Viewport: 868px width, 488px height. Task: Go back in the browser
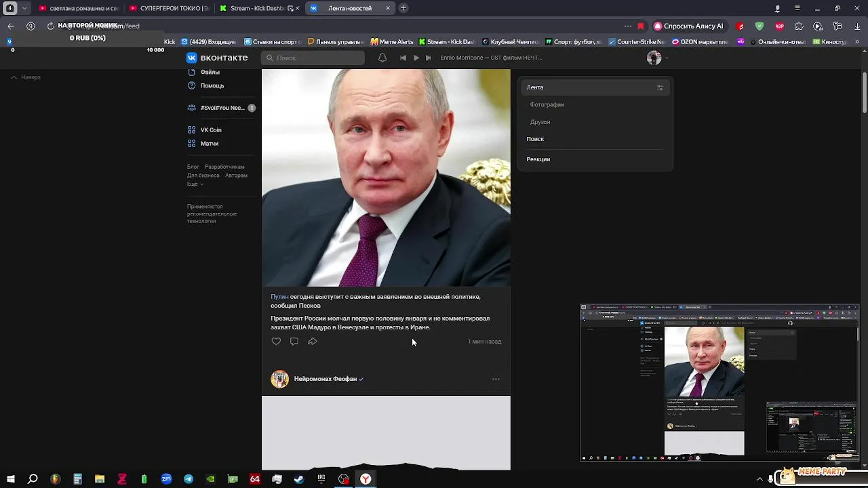click(x=11, y=26)
